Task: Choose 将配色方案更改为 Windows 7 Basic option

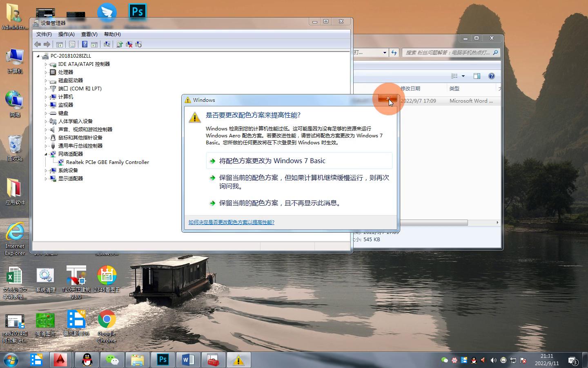Action: [x=272, y=161]
